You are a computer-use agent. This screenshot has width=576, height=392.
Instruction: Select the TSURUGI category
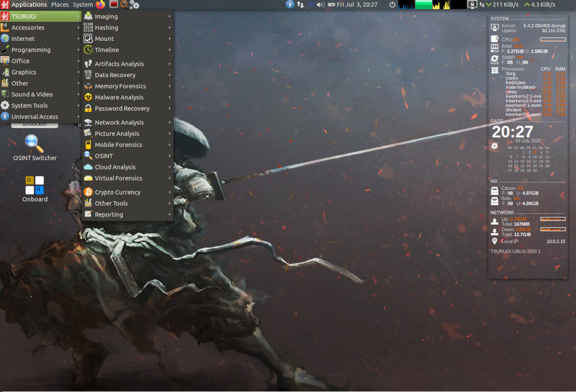[x=41, y=16]
